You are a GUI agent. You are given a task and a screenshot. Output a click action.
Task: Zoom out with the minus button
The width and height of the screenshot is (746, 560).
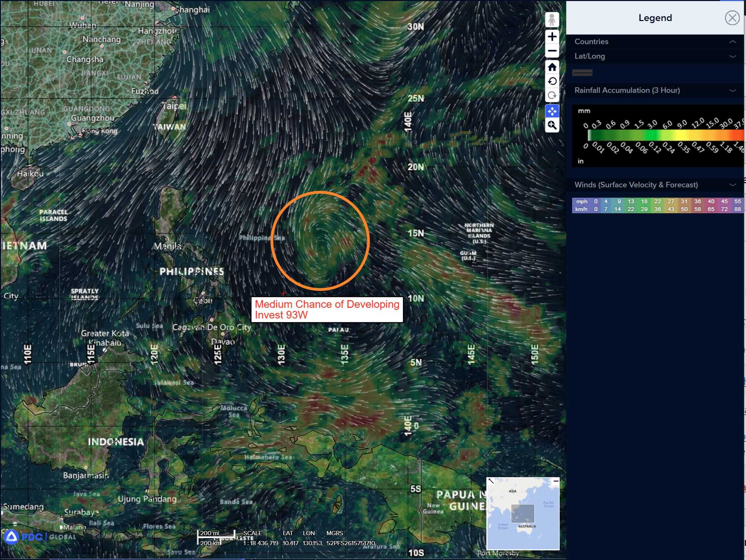[552, 51]
